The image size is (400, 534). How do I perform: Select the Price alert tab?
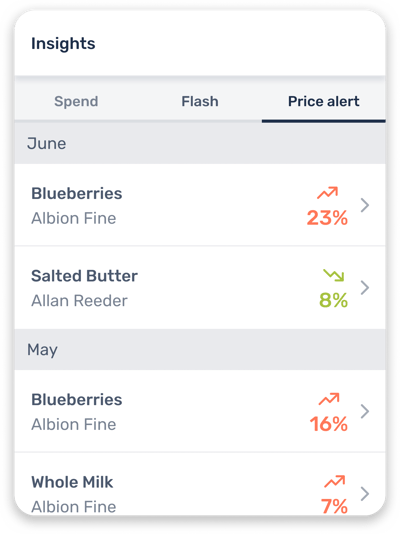click(323, 101)
